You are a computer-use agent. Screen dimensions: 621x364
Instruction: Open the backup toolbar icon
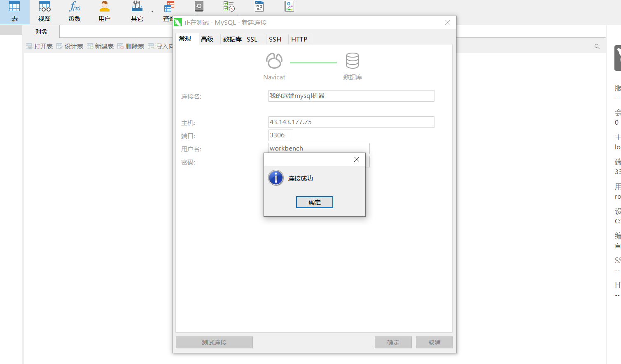(199, 6)
